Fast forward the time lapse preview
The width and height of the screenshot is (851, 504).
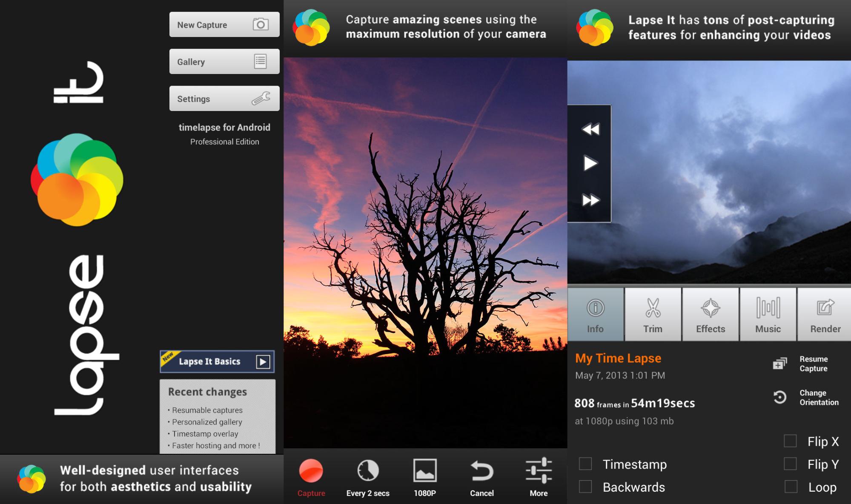coord(590,200)
